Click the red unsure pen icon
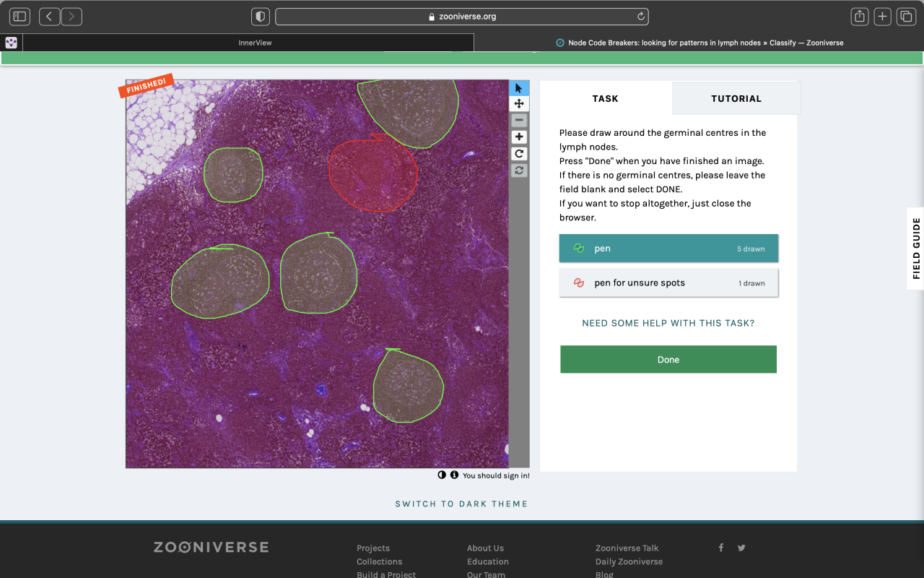 578,283
